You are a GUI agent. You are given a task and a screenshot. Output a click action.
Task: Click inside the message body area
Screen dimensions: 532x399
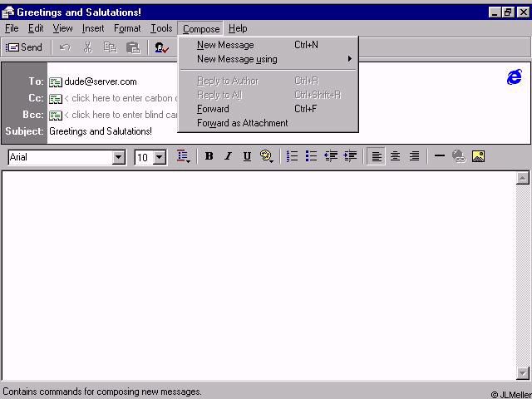click(x=259, y=275)
